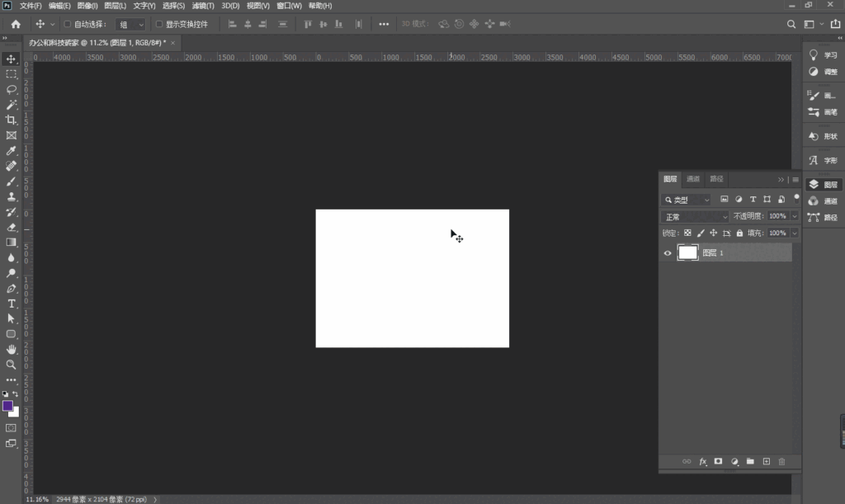This screenshot has height=504, width=845.
Task: Enable the 显示变换控件 checkbox
Action: [x=159, y=24]
